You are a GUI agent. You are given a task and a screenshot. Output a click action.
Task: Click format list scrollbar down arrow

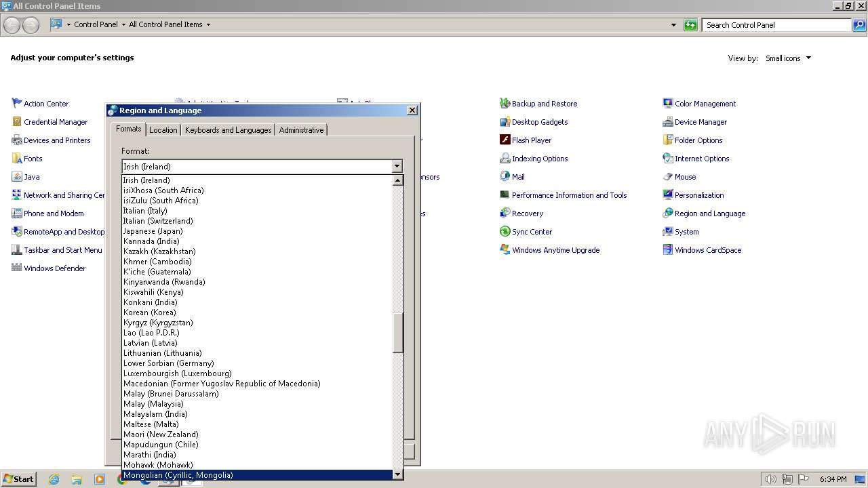click(398, 474)
